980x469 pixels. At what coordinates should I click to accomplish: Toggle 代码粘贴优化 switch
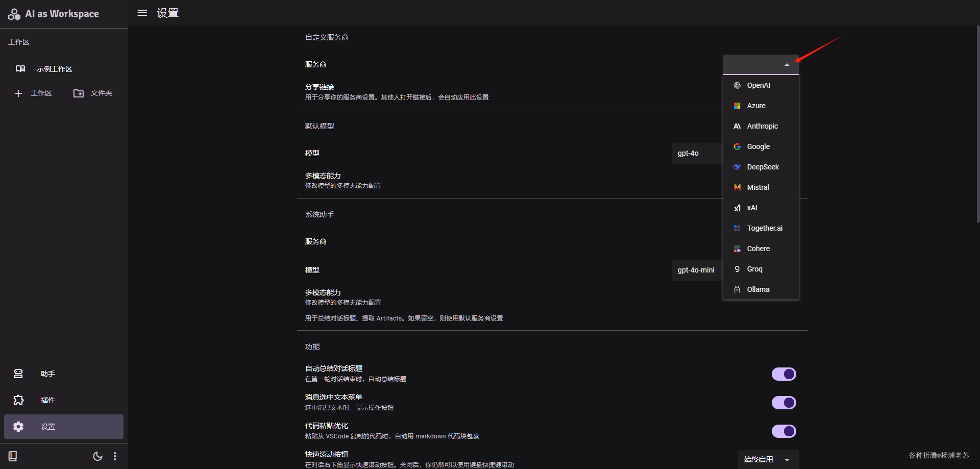(784, 431)
